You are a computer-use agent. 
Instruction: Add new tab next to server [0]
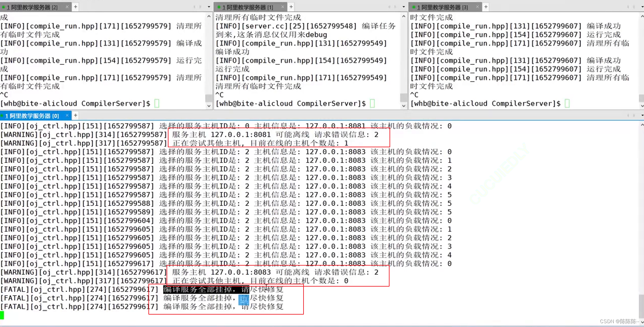pyautogui.click(x=75, y=115)
